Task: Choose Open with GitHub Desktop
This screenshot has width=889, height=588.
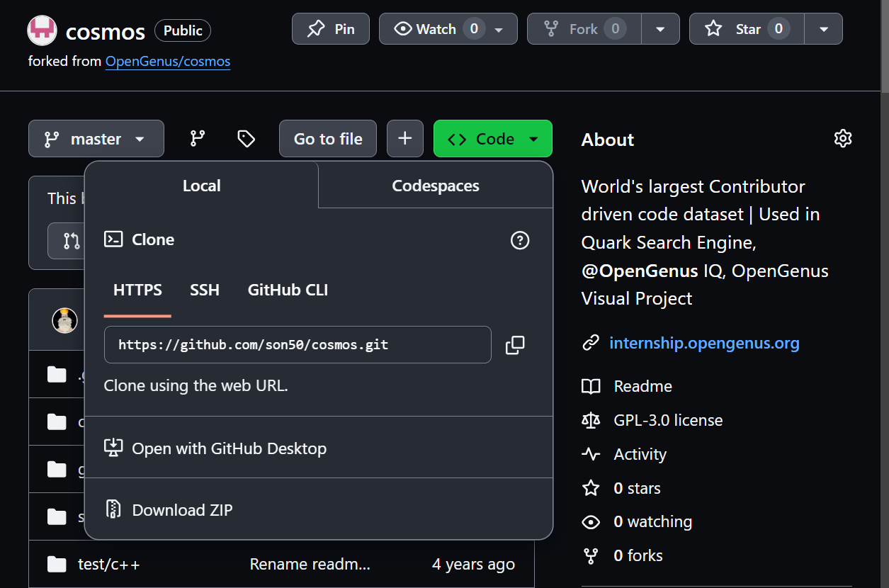Action: 215,448
